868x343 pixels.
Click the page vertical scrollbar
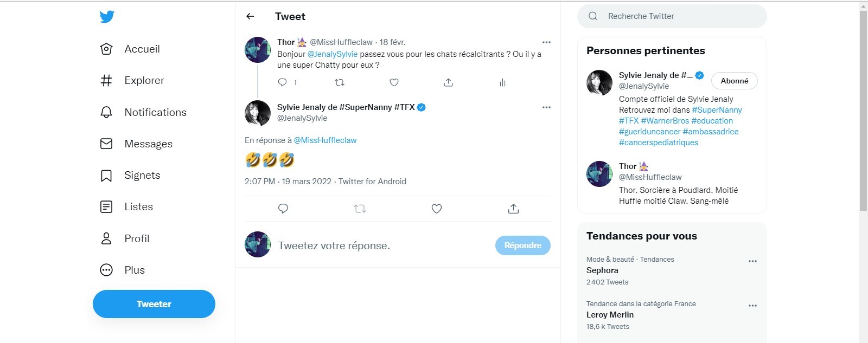click(x=863, y=108)
